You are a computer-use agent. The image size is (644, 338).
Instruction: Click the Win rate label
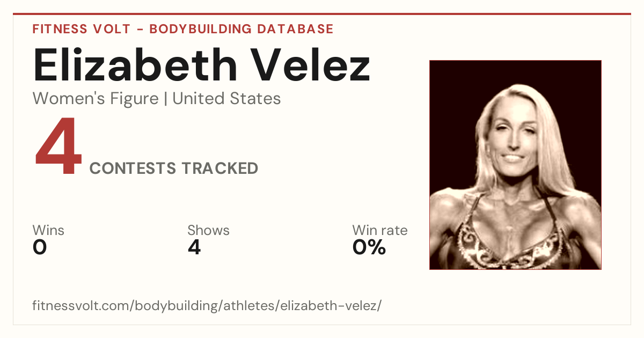(380, 231)
